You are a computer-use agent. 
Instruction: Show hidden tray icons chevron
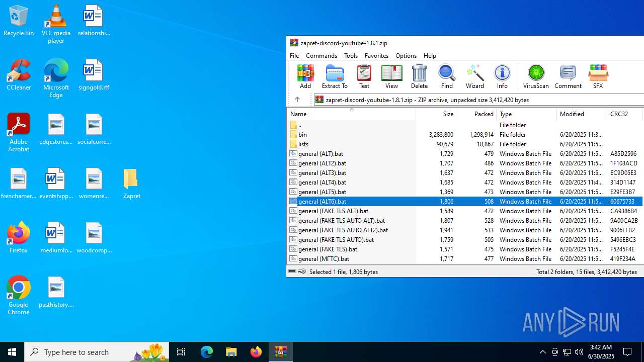click(x=542, y=352)
